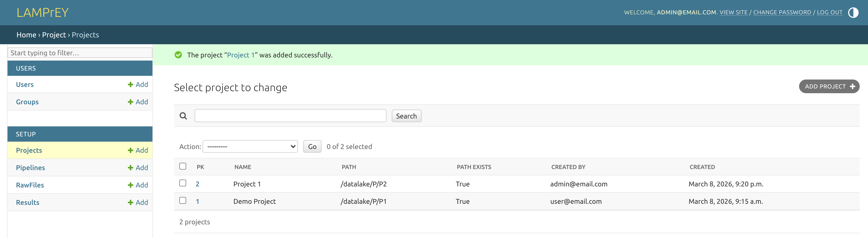Click the plus Add icon for Pipelines
This screenshot has width=868, height=238.
(130, 168)
